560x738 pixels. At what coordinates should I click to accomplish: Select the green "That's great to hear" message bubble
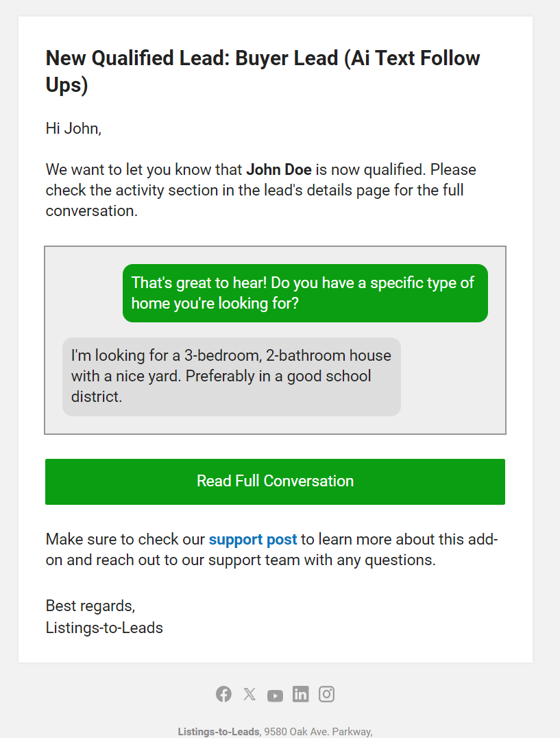pos(305,293)
